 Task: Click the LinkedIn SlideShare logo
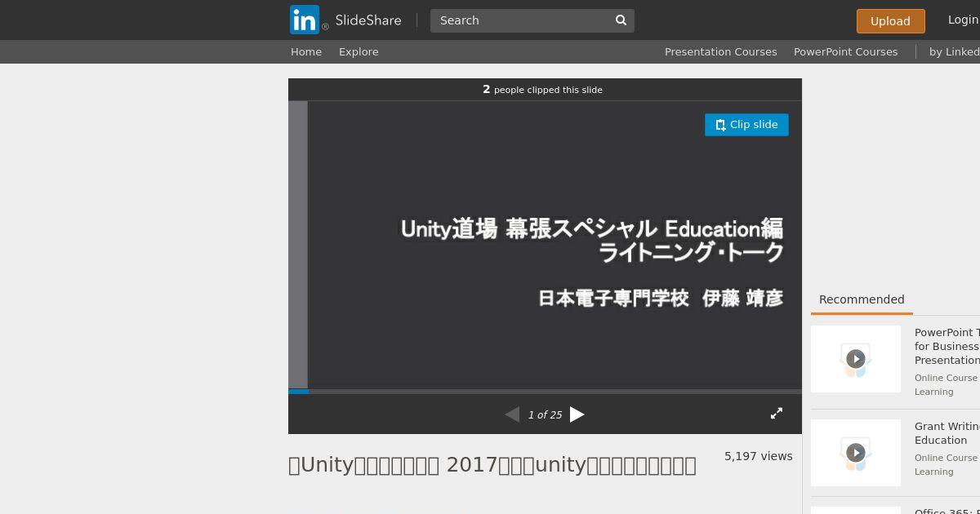tap(345, 20)
